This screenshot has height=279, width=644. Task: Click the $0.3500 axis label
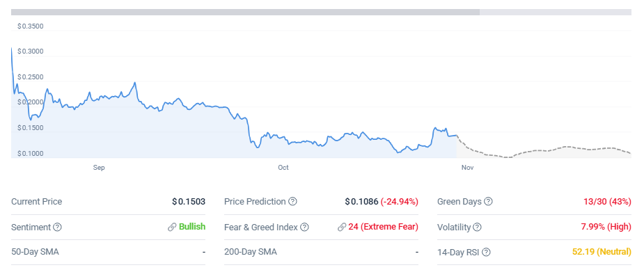point(31,26)
